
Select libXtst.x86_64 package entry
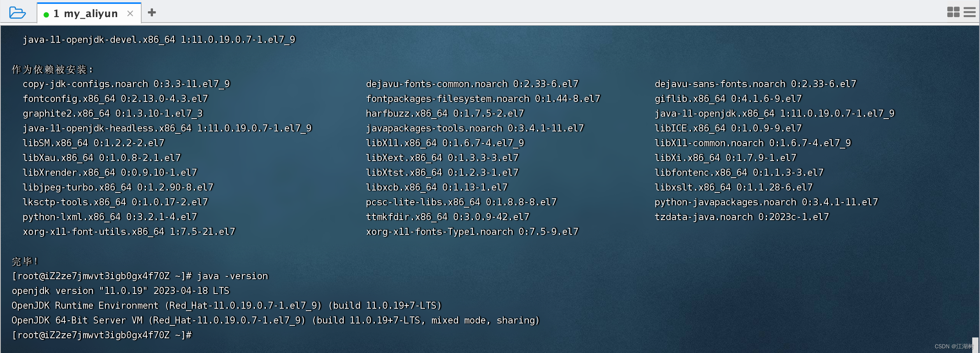tap(443, 173)
